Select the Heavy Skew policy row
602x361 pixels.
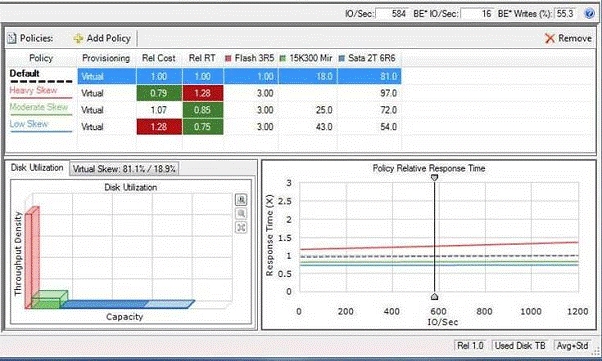(204, 93)
